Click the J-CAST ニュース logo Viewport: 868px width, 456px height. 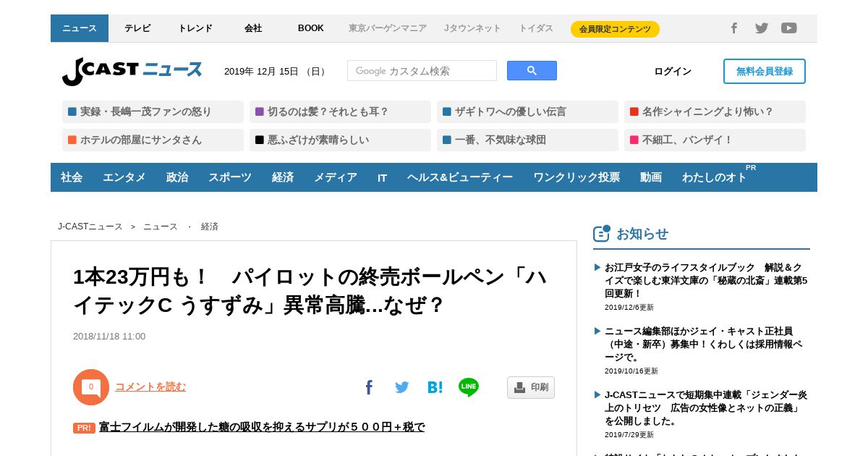pyautogui.click(x=132, y=71)
